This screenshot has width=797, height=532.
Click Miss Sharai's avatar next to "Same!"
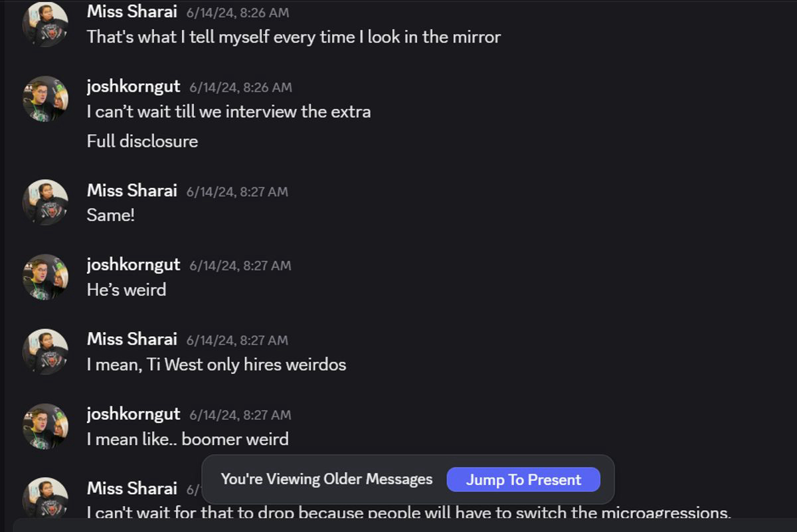pyautogui.click(x=45, y=203)
